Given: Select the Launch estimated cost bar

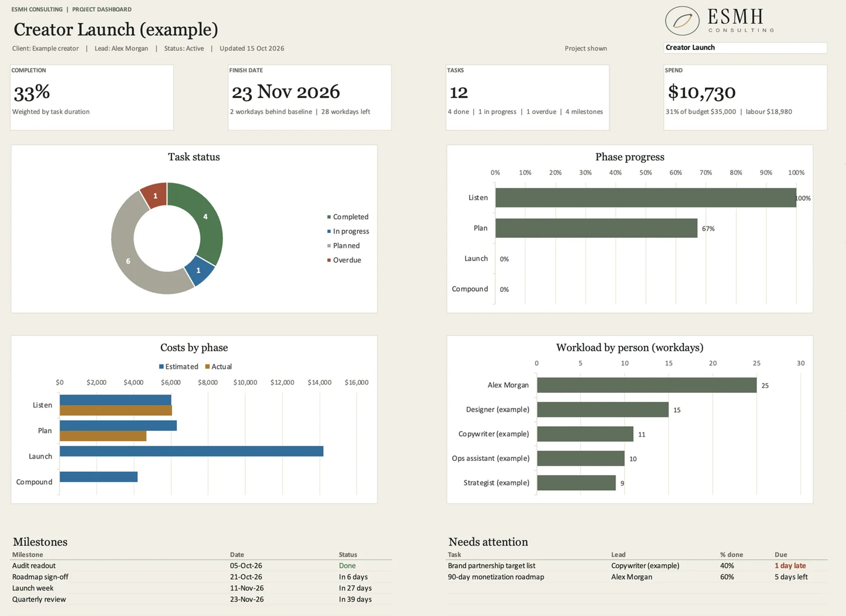Looking at the screenshot, I should [x=192, y=451].
